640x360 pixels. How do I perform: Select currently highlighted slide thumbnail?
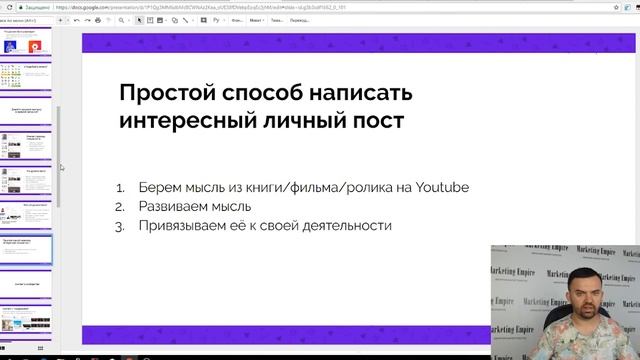(26, 249)
